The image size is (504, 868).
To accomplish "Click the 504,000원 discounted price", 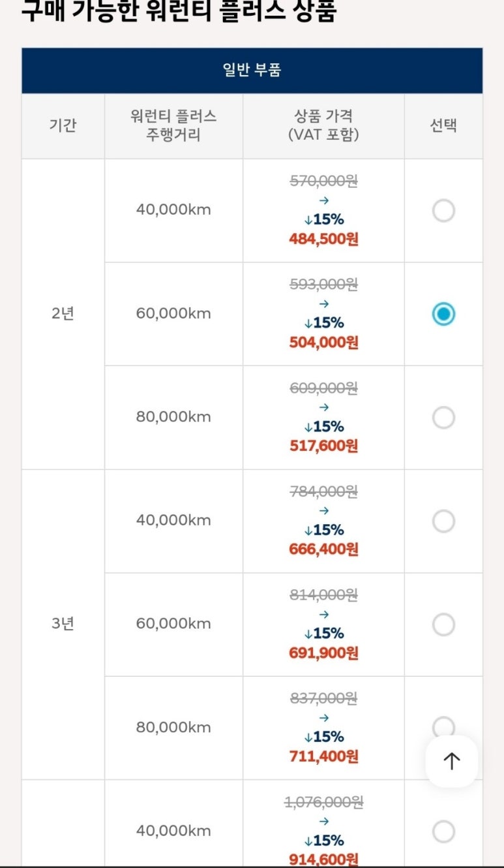I will coord(324,342).
